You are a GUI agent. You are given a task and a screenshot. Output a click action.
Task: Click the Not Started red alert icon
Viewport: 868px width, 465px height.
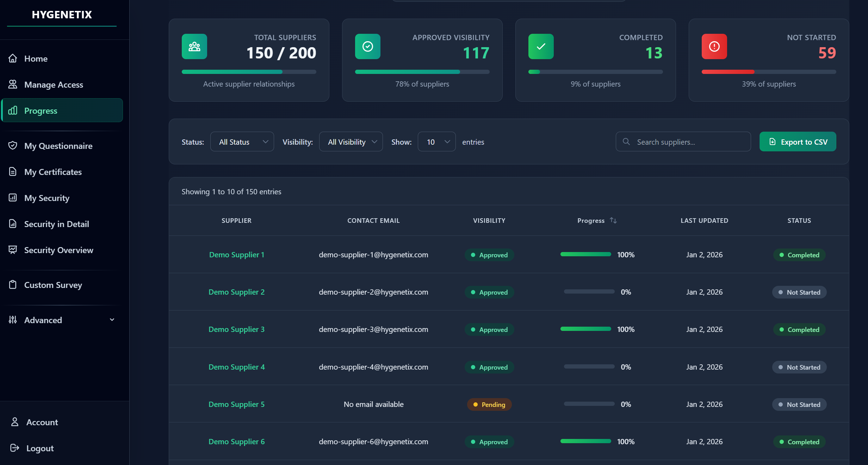(x=714, y=46)
